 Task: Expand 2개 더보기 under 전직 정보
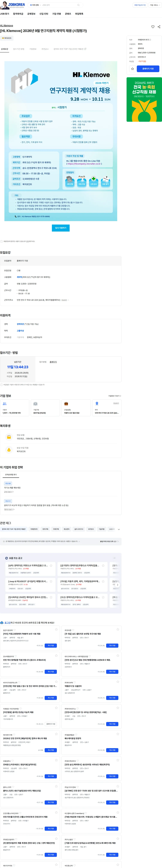(9, 492)
